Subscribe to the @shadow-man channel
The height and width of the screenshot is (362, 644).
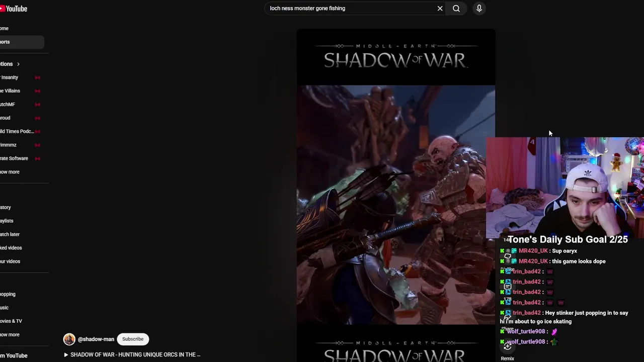click(x=133, y=339)
